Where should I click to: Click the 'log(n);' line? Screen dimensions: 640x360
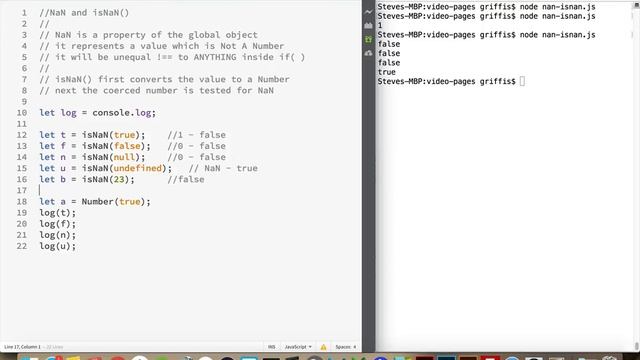pos(58,235)
